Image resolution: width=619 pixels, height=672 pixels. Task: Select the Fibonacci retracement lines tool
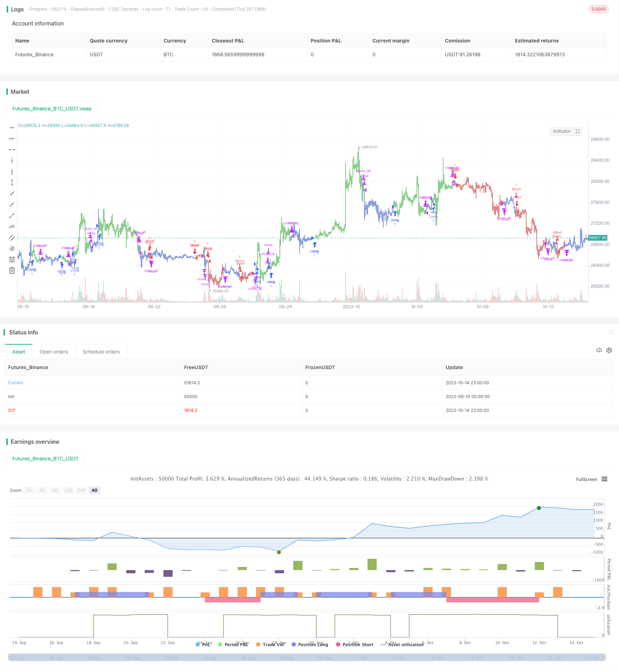coord(12,259)
